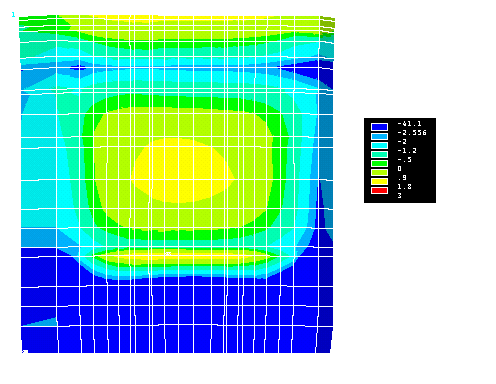Click the red legend swatch

pos(379,190)
